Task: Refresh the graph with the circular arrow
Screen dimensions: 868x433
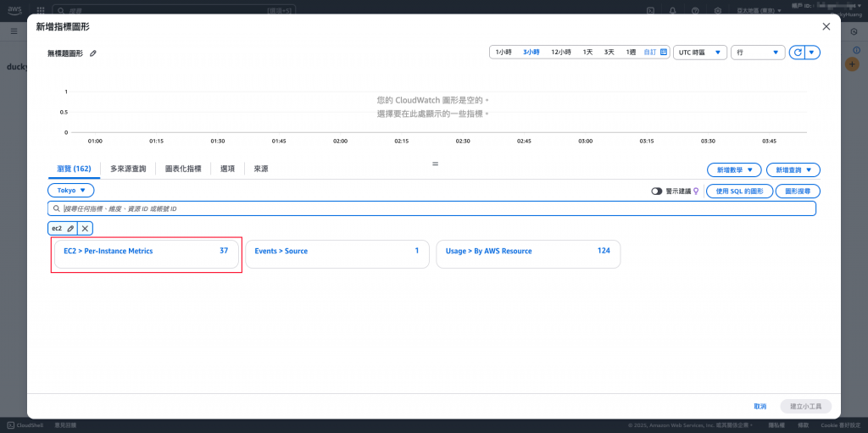Action: (796, 52)
